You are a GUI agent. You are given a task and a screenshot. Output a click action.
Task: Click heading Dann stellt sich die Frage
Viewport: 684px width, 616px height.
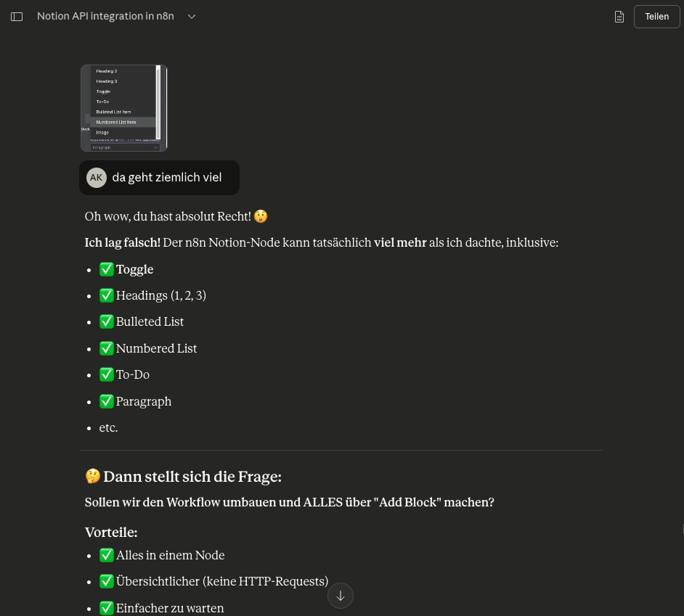(192, 477)
